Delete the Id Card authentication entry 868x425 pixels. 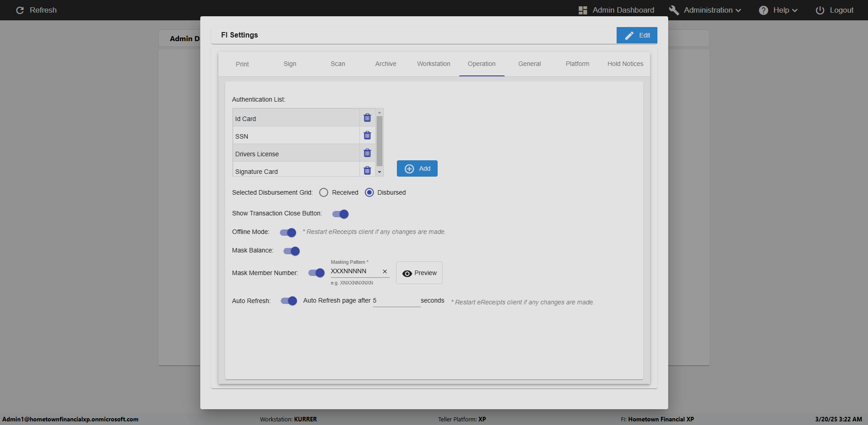pos(367,118)
